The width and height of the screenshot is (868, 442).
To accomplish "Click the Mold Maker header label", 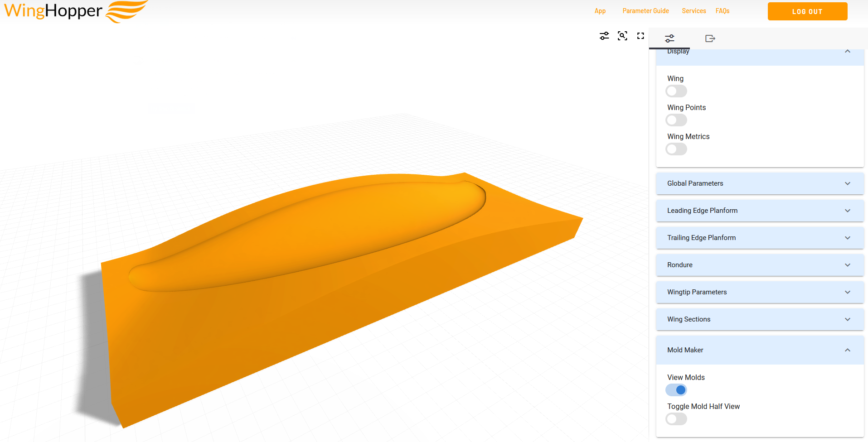I will (685, 350).
